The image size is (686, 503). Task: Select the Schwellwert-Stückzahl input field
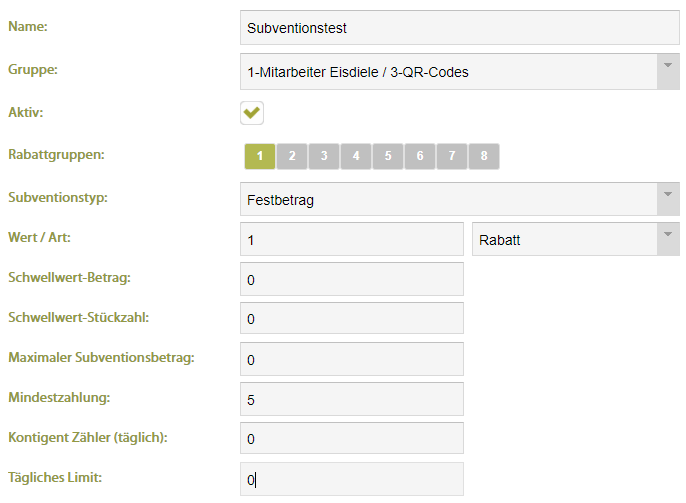(x=352, y=318)
